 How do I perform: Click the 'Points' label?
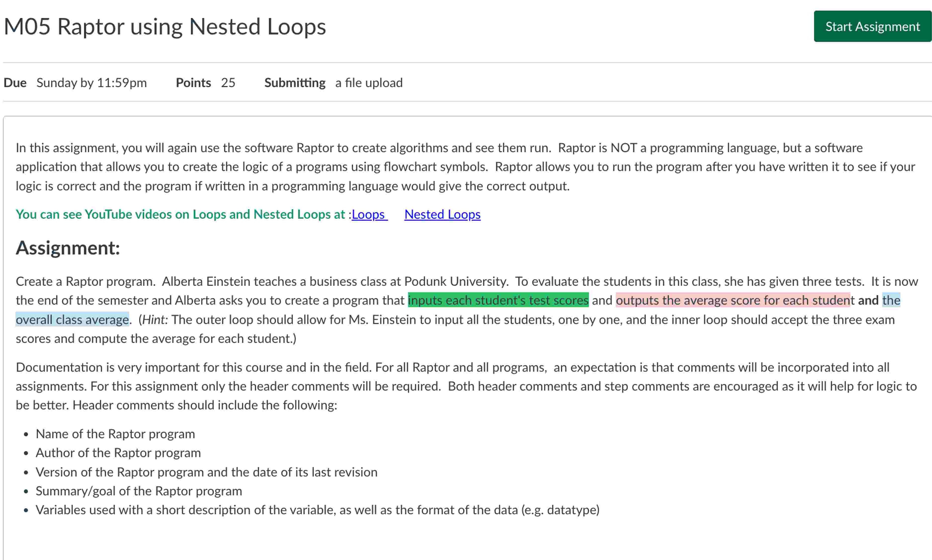point(193,83)
